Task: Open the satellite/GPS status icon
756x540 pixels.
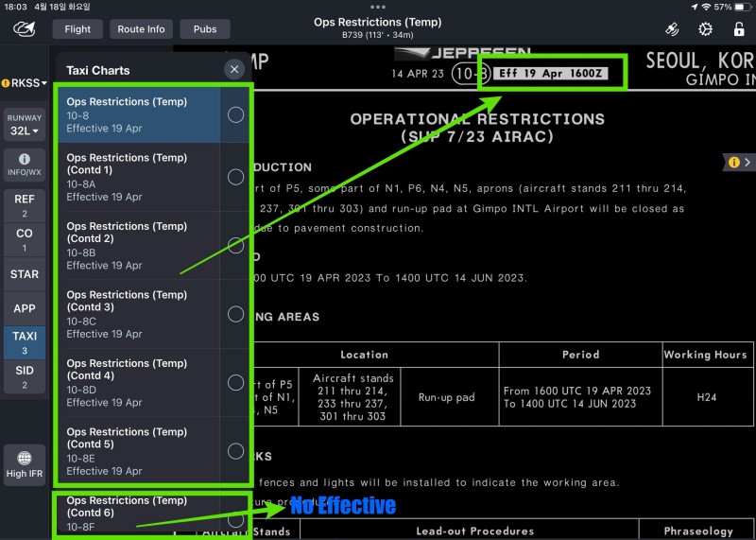Action: pyautogui.click(x=672, y=29)
